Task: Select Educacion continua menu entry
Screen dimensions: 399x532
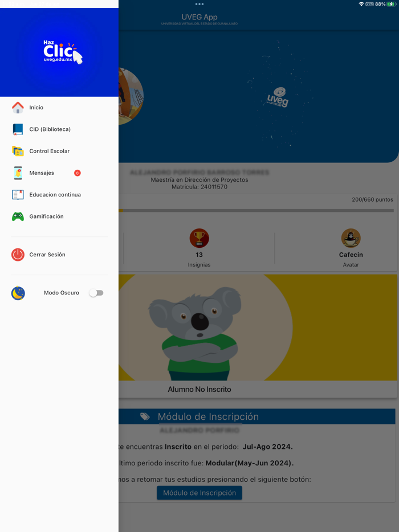Action: tap(59, 195)
